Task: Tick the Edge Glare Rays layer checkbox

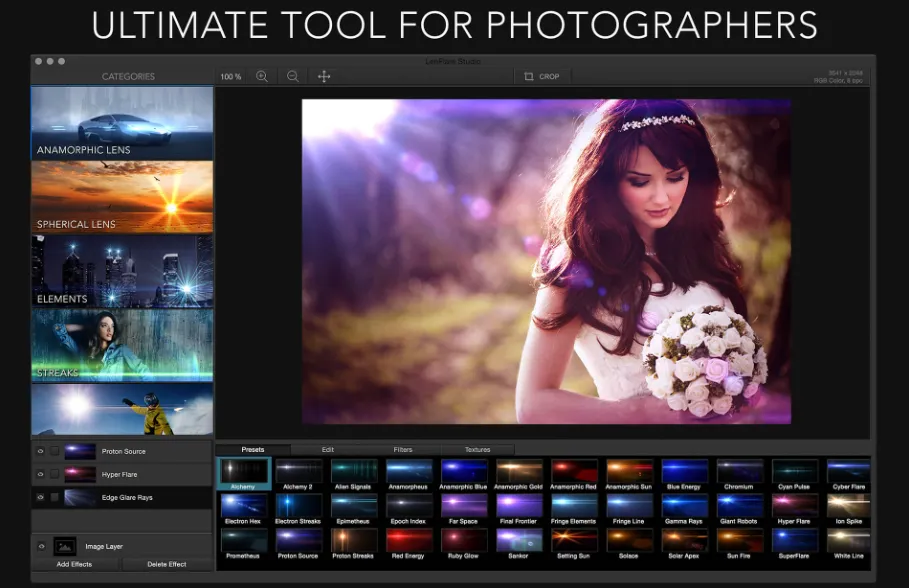Action: 54,498
